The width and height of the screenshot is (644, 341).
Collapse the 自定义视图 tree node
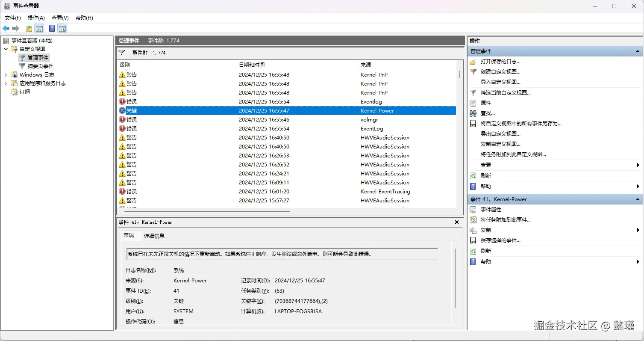click(6, 49)
